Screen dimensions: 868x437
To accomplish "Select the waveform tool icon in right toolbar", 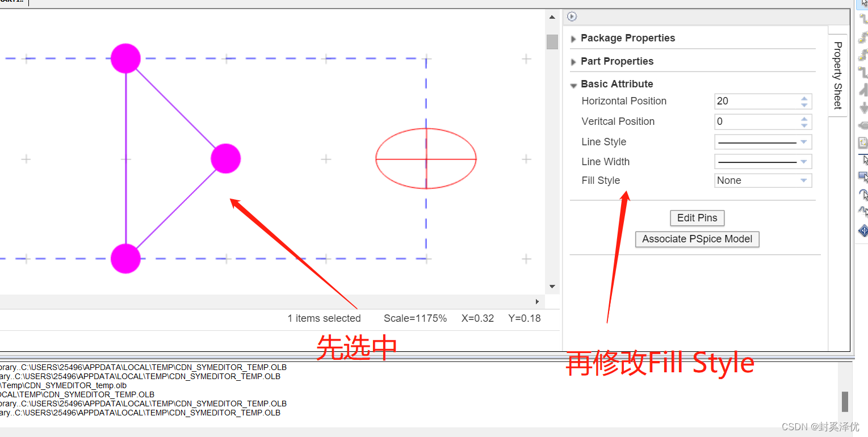I will tap(863, 212).
